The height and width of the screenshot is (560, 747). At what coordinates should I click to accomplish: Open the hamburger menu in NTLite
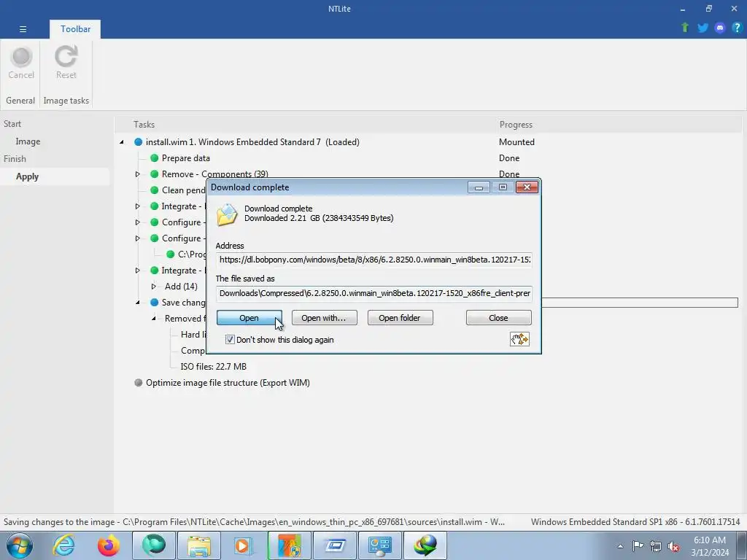click(x=23, y=29)
